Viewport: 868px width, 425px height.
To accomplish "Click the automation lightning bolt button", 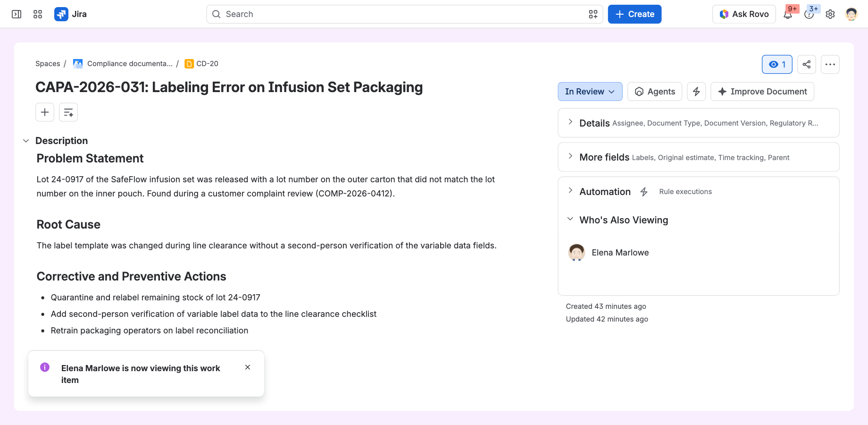I will [696, 92].
